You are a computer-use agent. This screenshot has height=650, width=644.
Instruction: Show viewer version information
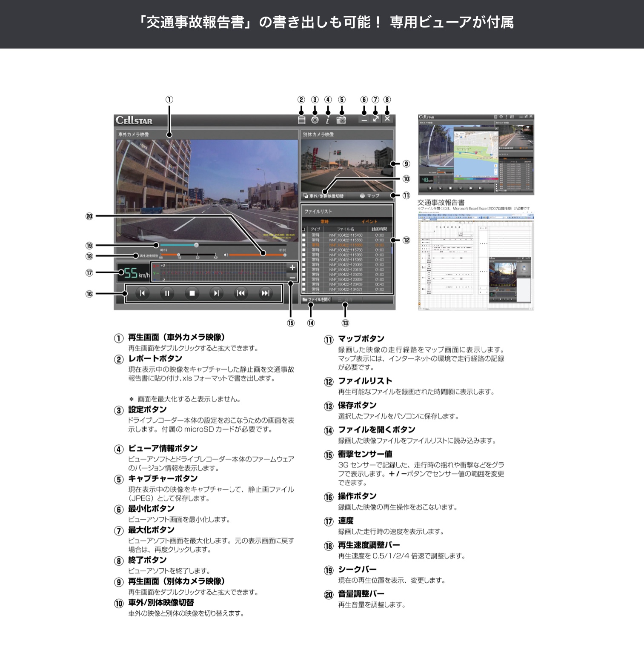(x=328, y=120)
